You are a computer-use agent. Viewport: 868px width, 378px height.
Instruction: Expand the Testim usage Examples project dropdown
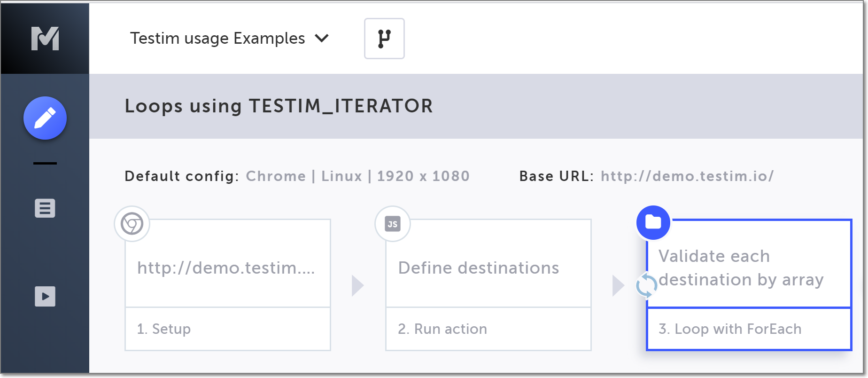229,38
